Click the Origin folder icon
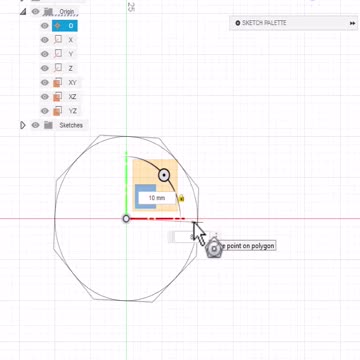Screen dimensions: 360x360 (49, 12)
